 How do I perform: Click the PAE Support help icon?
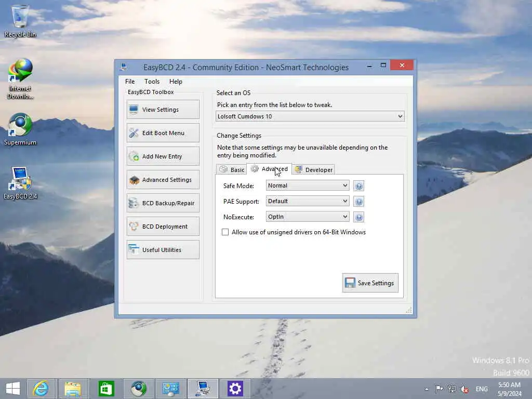[358, 202]
